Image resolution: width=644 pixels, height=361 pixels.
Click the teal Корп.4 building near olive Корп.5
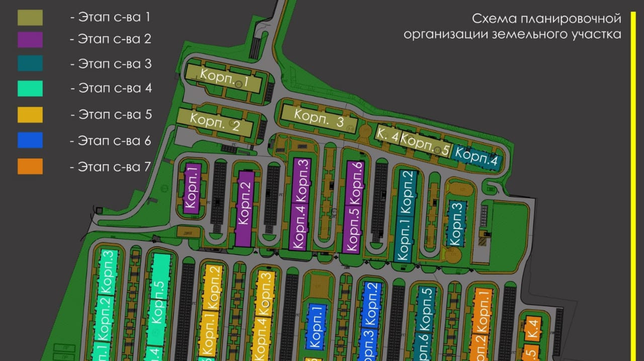(476, 158)
